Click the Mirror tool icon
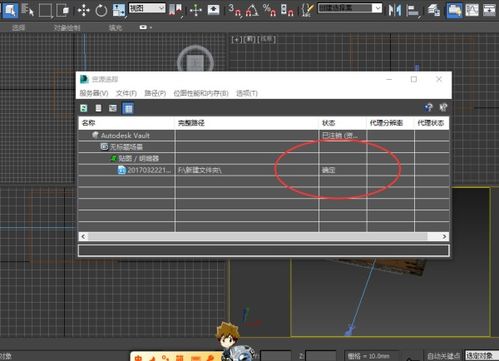Screen dimensions: 499x361 click(395, 10)
